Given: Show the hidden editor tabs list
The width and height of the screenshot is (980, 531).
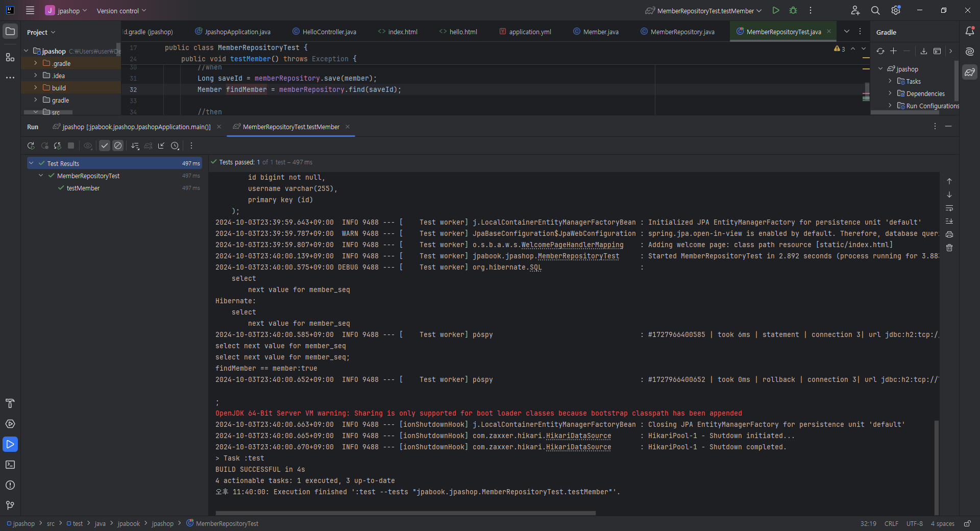Looking at the screenshot, I should click(x=847, y=31).
